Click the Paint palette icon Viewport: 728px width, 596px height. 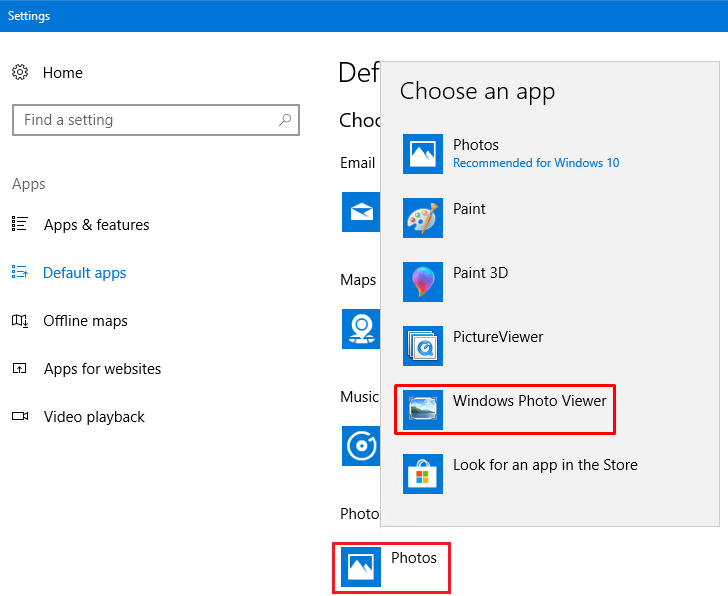(x=422, y=218)
